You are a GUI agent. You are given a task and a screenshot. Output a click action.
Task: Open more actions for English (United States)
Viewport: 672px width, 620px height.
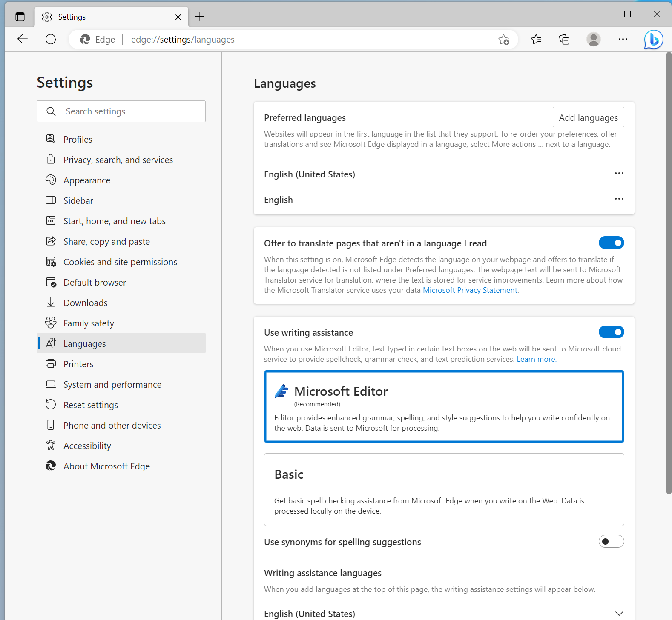pyautogui.click(x=619, y=173)
